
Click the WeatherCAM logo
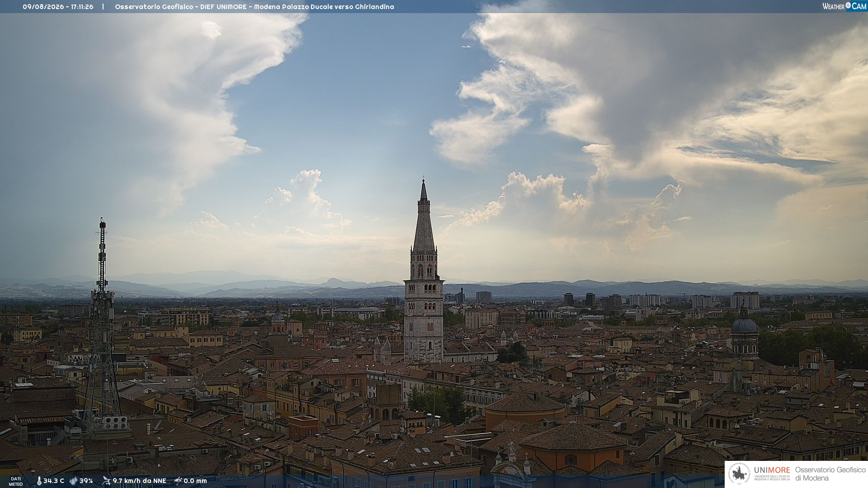pos(844,6)
